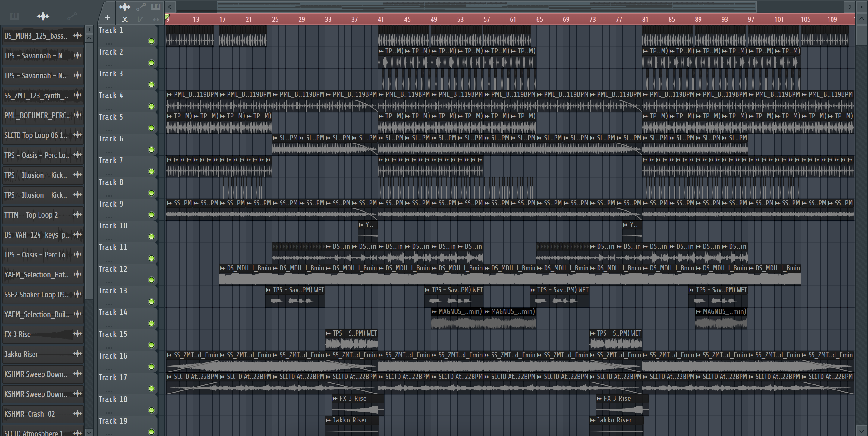Click bar 57 on the timeline ruler

pyautogui.click(x=486, y=20)
